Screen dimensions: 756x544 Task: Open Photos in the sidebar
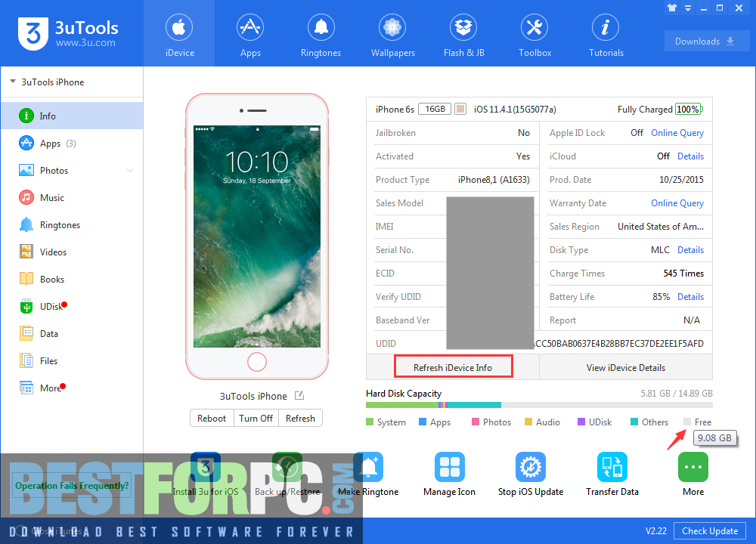[x=72, y=170]
